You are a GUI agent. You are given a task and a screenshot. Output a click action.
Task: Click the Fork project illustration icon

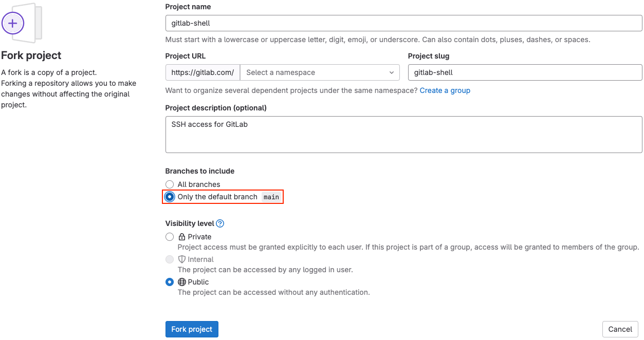click(x=23, y=23)
